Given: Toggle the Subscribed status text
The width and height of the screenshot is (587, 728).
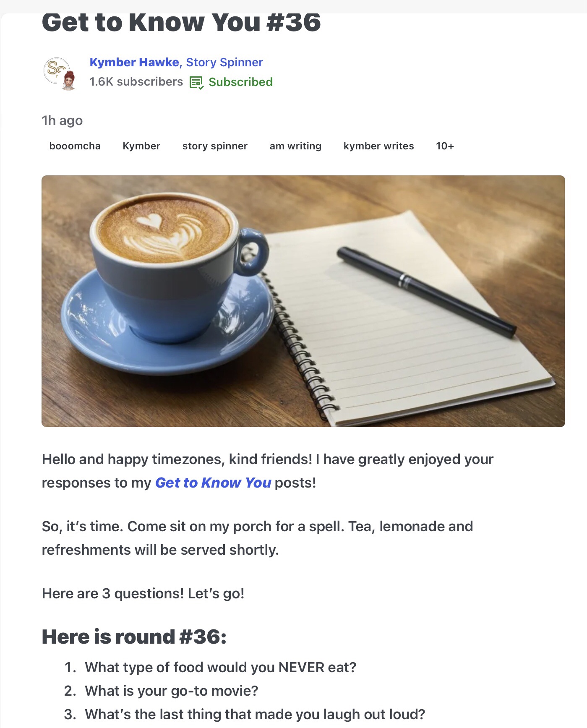Looking at the screenshot, I should coord(240,82).
